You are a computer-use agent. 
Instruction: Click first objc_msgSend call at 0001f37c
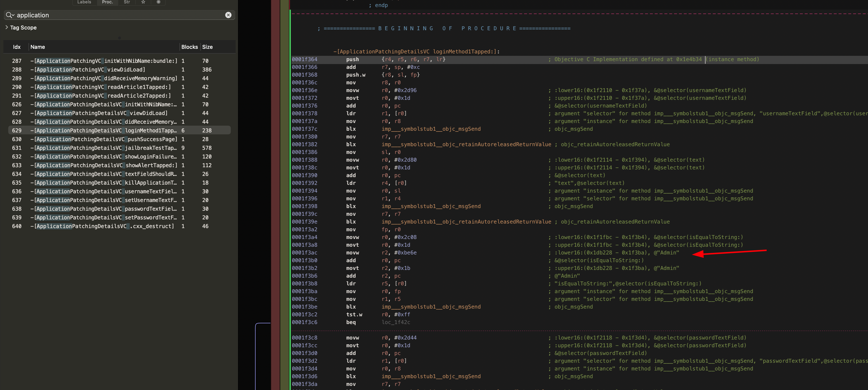pos(431,129)
